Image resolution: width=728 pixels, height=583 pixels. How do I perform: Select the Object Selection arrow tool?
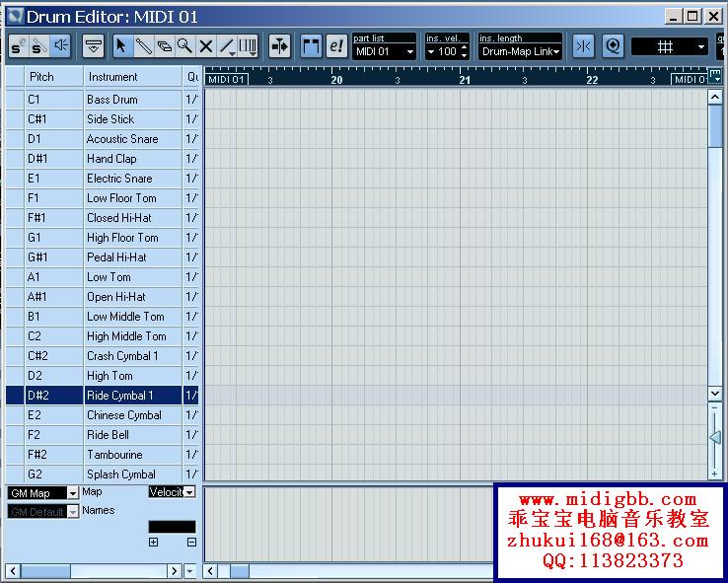(121, 46)
